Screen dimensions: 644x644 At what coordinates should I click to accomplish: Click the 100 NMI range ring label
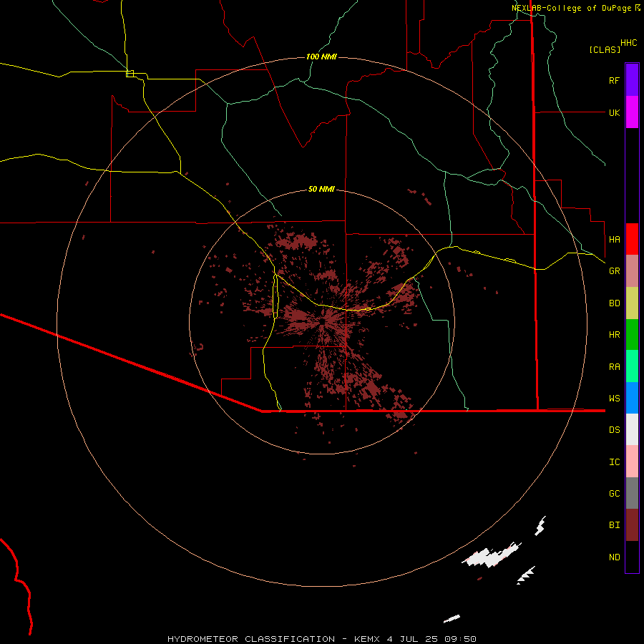(x=321, y=57)
